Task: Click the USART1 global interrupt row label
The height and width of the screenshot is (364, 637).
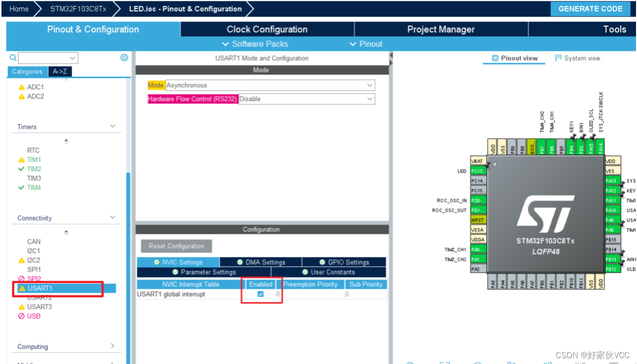Action: pos(171,294)
